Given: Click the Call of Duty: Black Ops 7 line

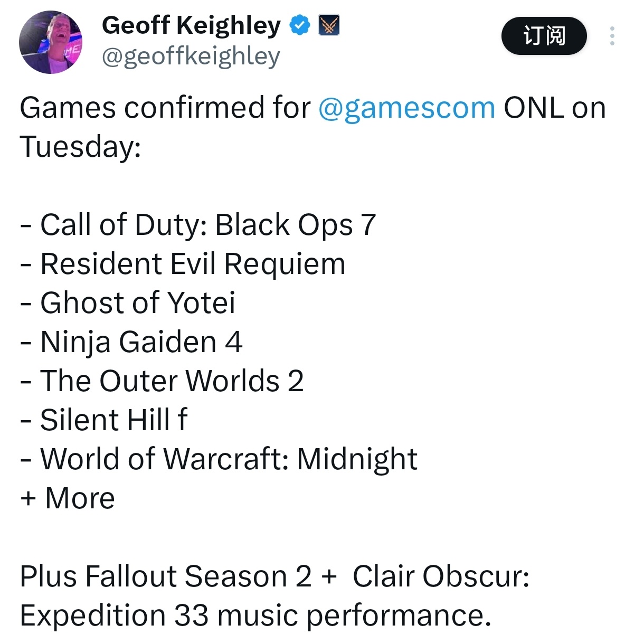Looking at the screenshot, I should [198, 225].
